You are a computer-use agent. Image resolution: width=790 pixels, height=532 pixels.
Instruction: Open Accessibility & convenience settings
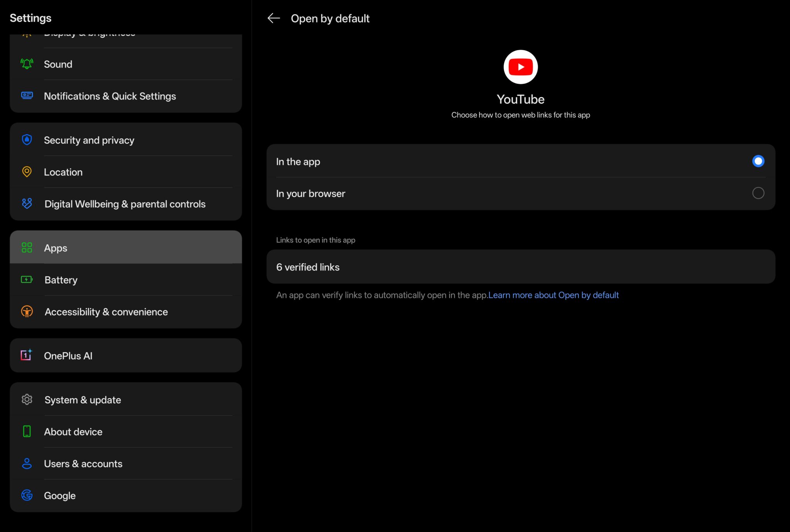tap(126, 312)
